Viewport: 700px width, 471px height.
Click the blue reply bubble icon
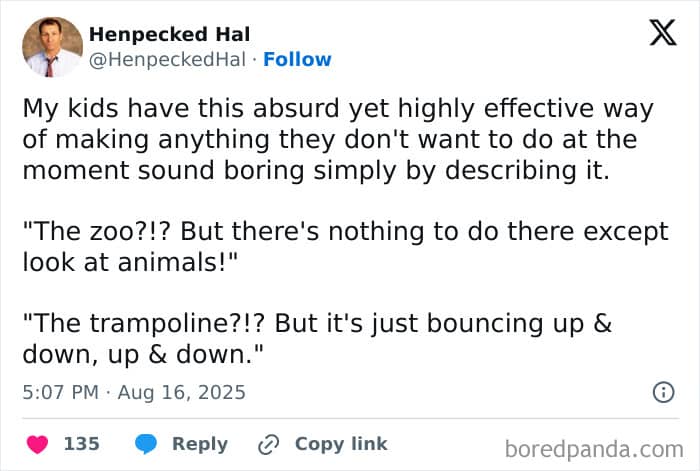146,444
